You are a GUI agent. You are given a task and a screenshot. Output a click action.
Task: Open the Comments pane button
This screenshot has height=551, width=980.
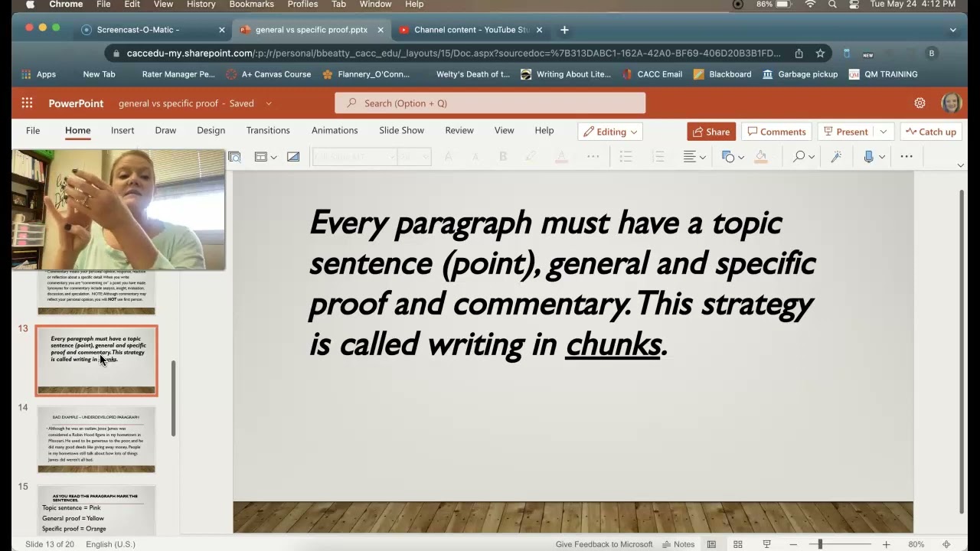tap(777, 132)
